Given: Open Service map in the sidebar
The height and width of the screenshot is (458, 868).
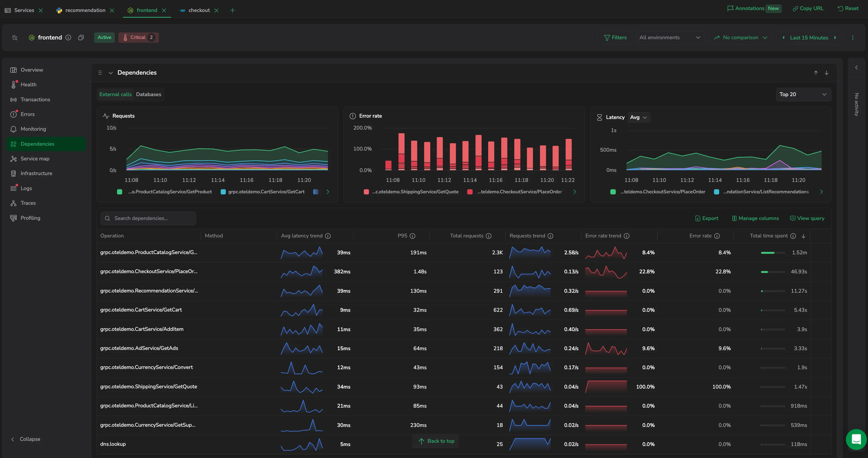Looking at the screenshot, I should (x=46, y=158).
